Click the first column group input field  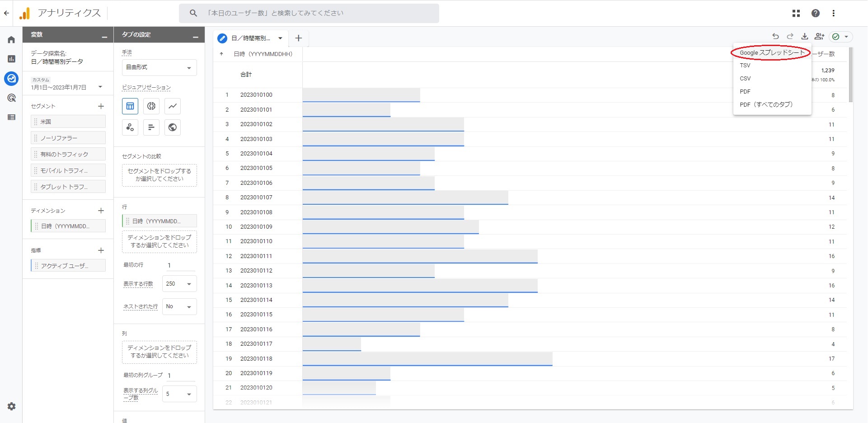click(x=181, y=376)
